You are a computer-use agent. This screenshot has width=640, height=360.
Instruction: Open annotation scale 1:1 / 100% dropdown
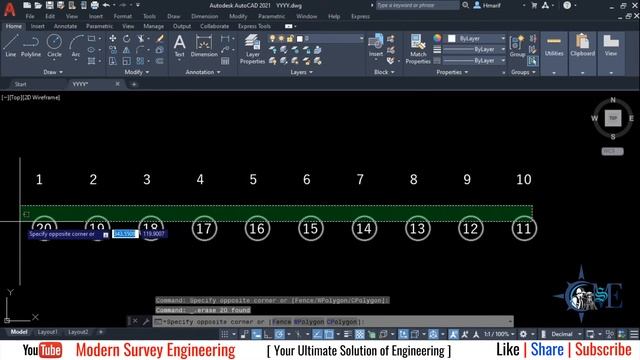tap(499, 334)
